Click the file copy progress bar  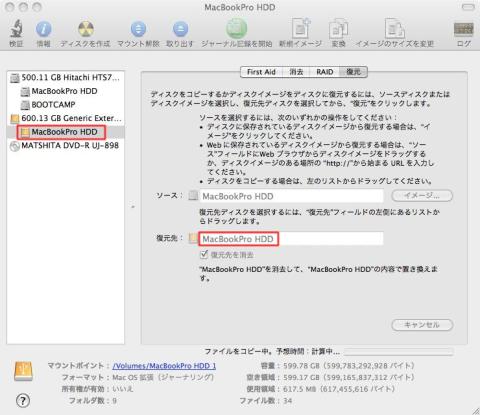[399, 351]
